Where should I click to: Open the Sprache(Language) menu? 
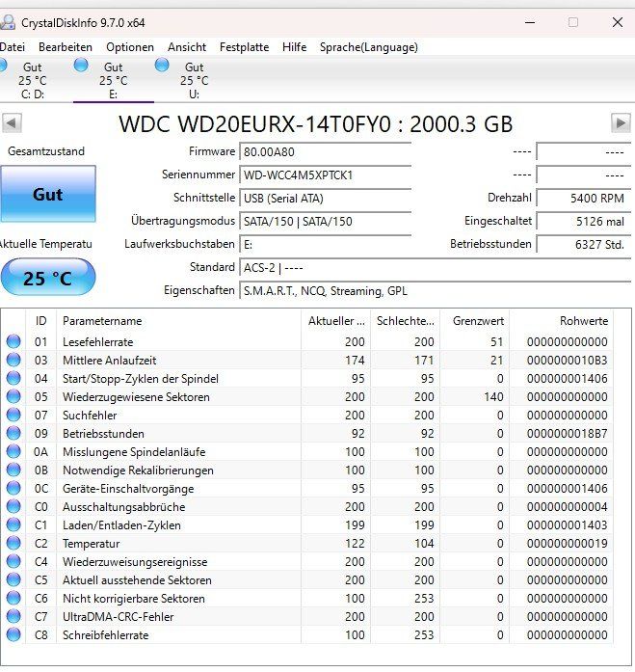tap(369, 47)
